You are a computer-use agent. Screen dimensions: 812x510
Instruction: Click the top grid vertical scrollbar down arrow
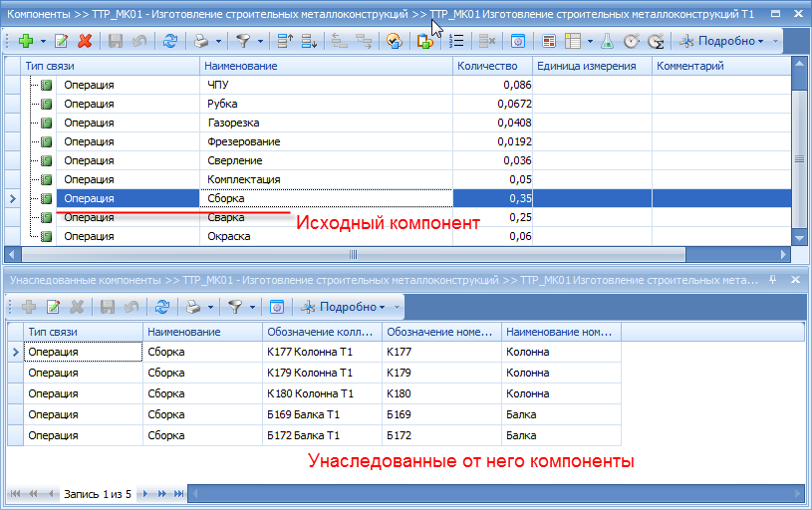[799, 239]
